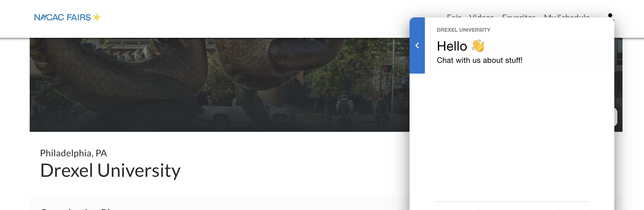Click the Drexel University page title
The width and height of the screenshot is (644, 210).
click(x=110, y=171)
